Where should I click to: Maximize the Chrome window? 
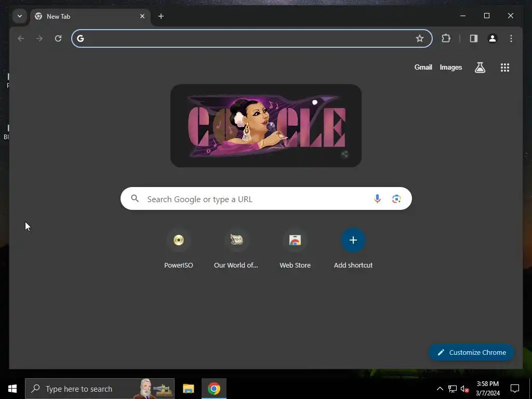click(486, 16)
